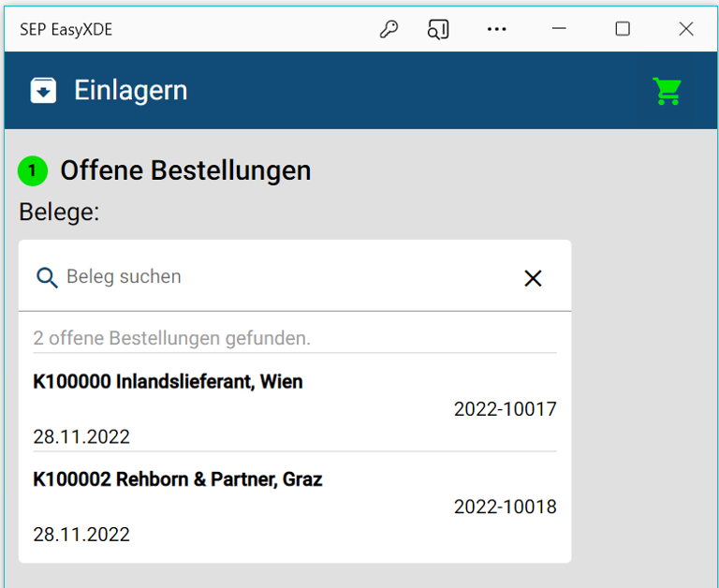Maximize the SEP EasyXDE window
Viewport: 719px width, 588px height.
coord(623,29)
